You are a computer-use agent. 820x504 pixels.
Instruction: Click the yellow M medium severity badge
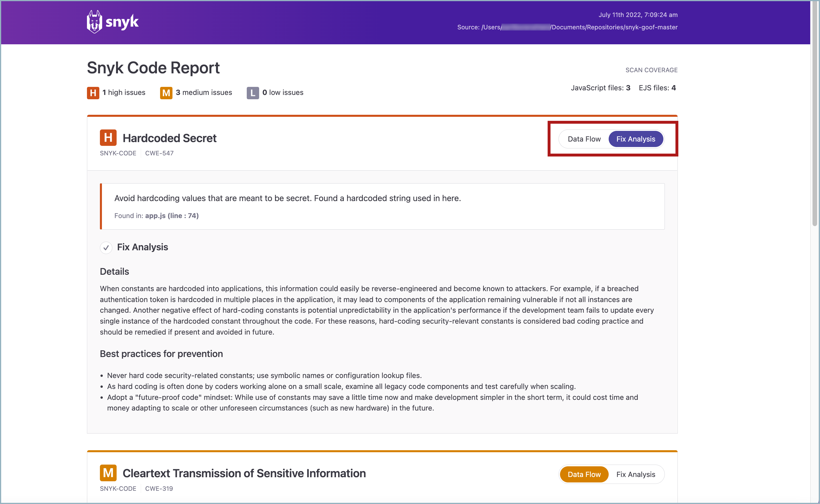[x=166, y=93]
